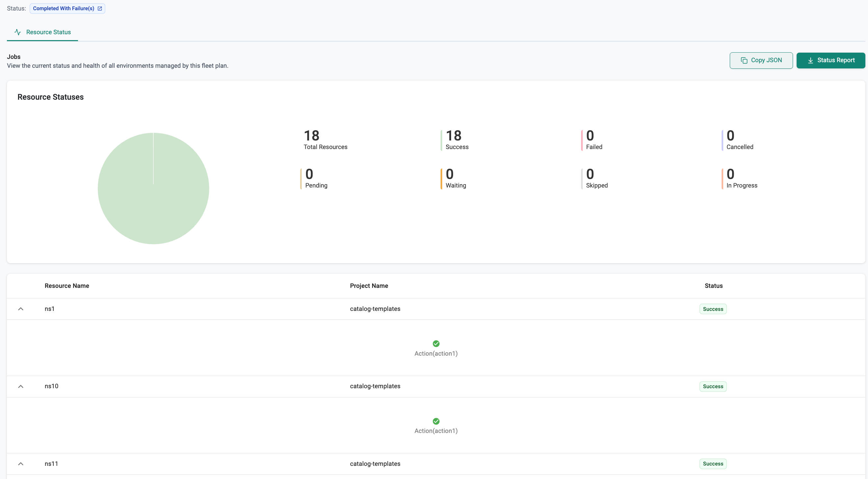This screenshot has height=479, width=868.
Task: Click the Success badge for ns11
Action: 713,464
